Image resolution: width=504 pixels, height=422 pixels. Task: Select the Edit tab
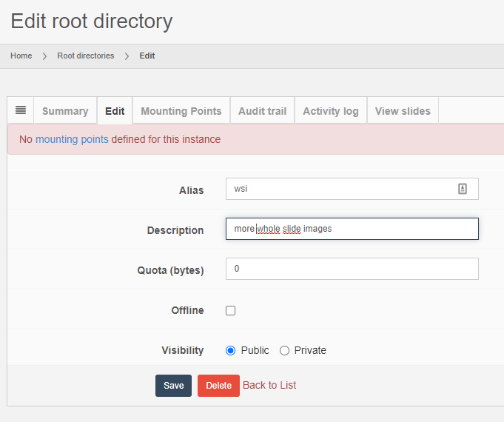(115, 111)
